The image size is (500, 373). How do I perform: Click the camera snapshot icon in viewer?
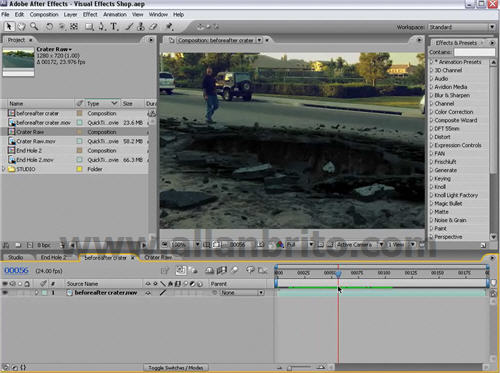pos(260,245)
